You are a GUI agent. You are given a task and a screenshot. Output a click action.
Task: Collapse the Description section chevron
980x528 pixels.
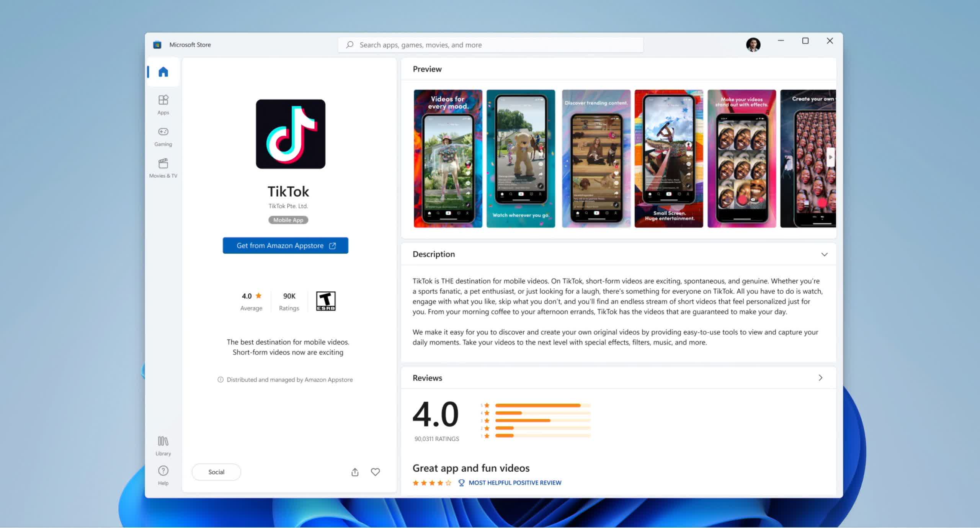(x=824, y=254)
